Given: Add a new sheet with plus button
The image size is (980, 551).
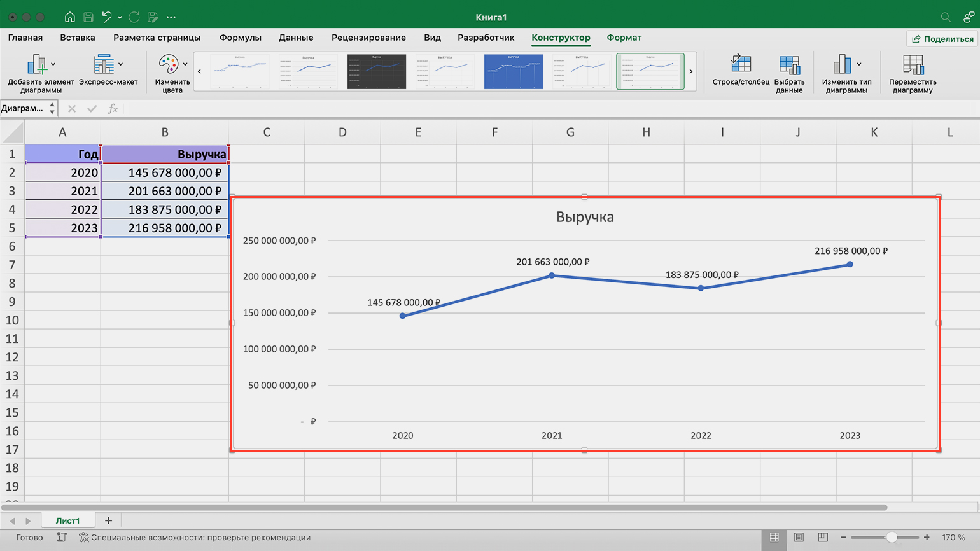Looking at the screenshot, I should [108, 520].
